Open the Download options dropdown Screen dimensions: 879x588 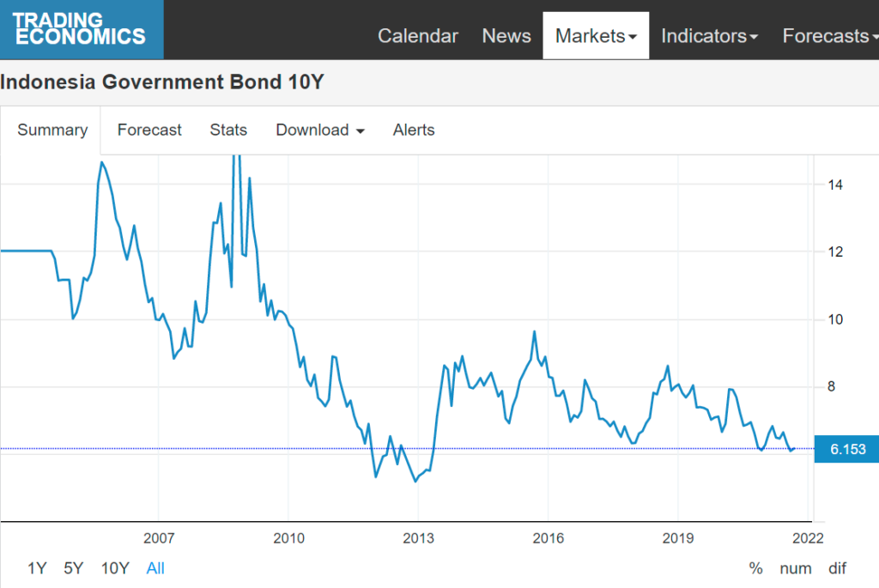[319, 130]
